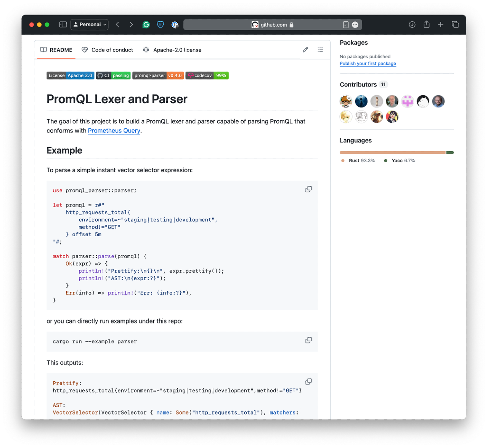
Task: Show the Safari tab overview
Action: click(x=455, y=24)
